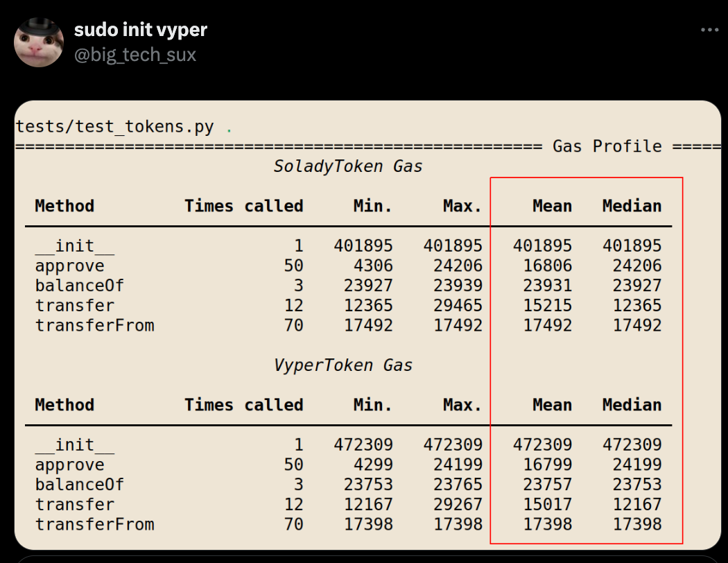Select SoladyToken table's Min. header

tap(373, 206)
